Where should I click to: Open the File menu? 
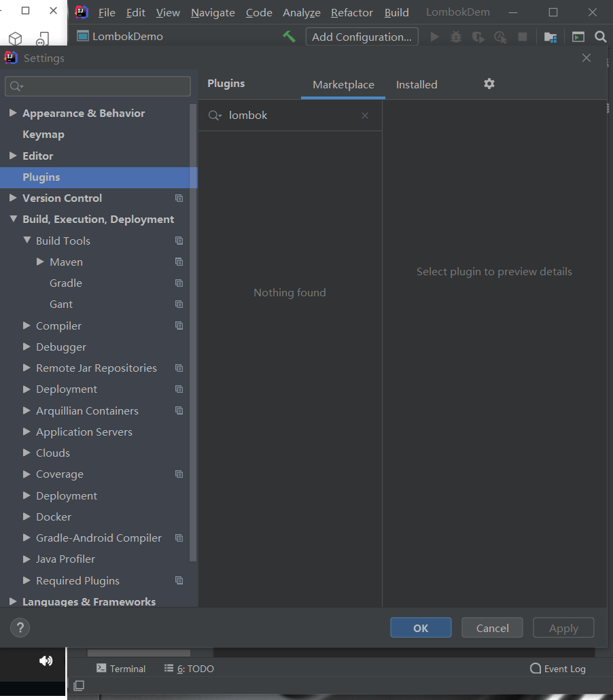(x=107, y=12)
